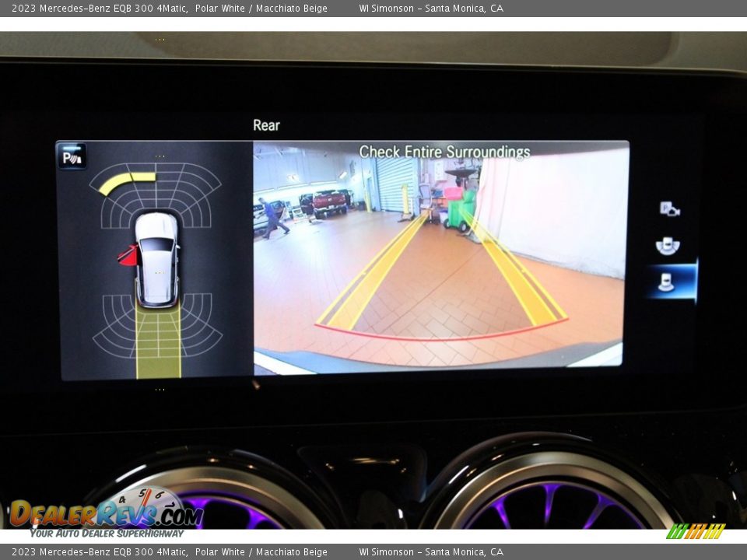Click 'WI Simonson – Santa Monica, CA' top caption
The width and height of the screenshot is (747, 560).
point(431,8)
